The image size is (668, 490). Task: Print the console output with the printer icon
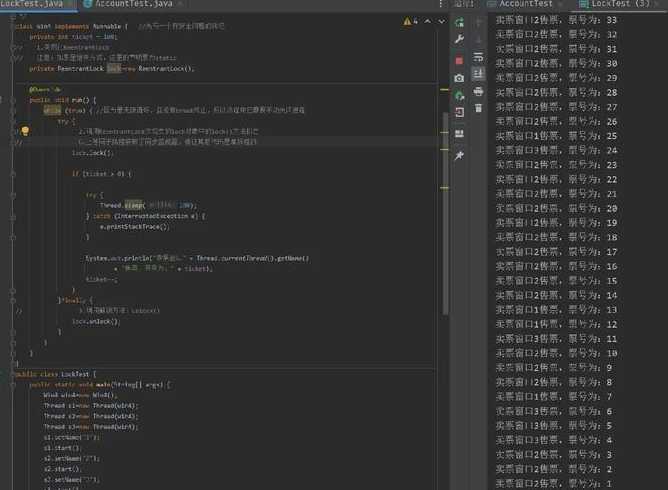point(478,91)
